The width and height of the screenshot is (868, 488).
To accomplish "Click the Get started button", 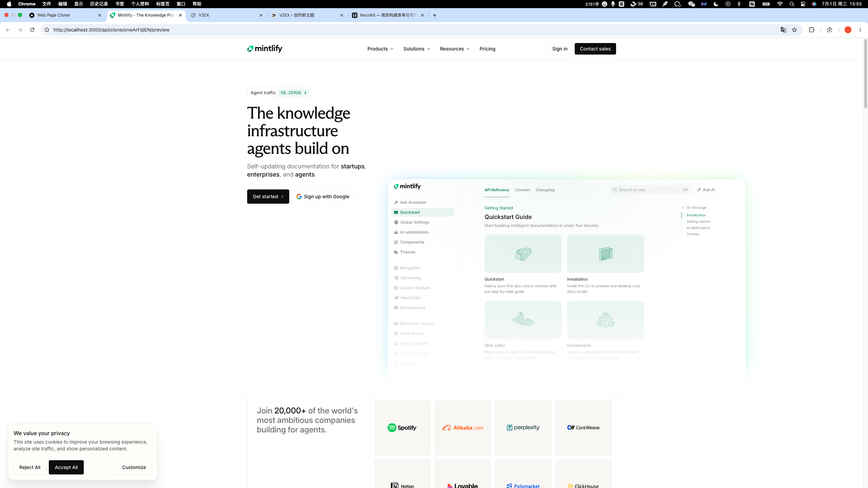I will pos(268,197).
